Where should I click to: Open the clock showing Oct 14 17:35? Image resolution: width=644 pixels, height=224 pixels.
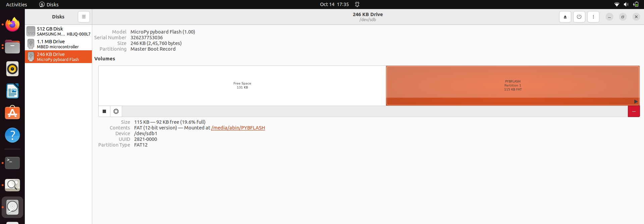[x=334, y=4]
